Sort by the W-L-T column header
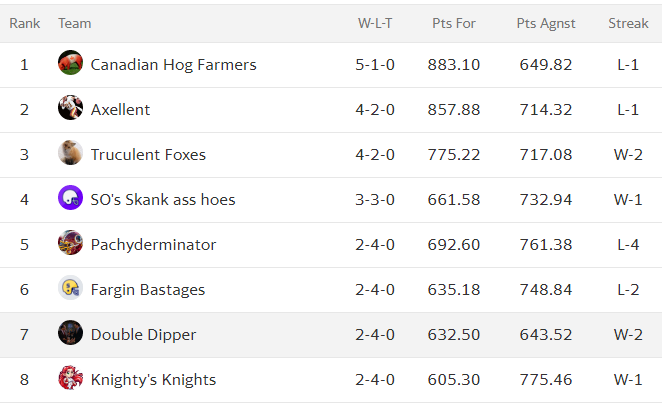 pos(375,23)
